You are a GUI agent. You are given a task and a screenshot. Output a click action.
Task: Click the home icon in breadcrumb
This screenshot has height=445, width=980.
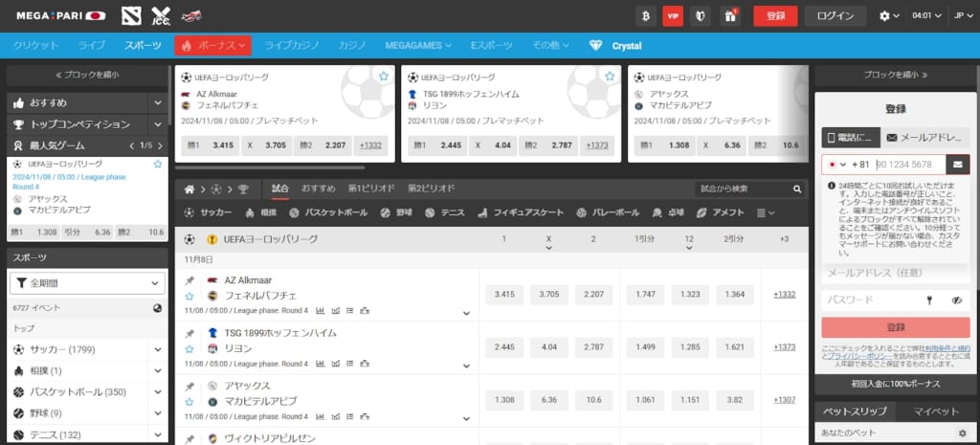coord(189,189)
